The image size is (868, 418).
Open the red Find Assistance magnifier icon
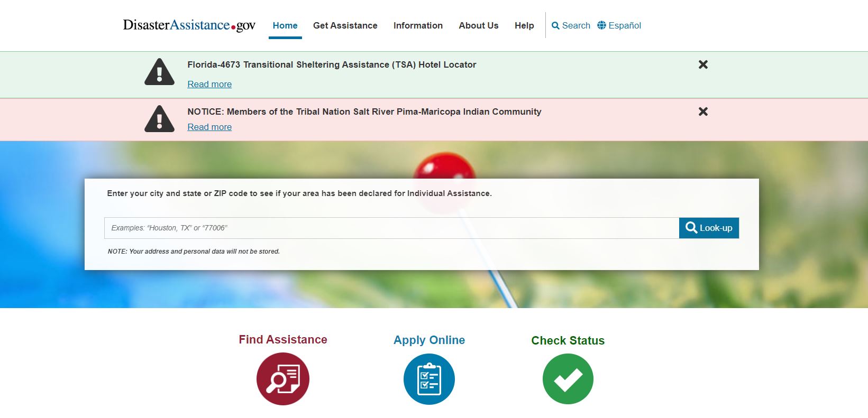tap(283, 379)
